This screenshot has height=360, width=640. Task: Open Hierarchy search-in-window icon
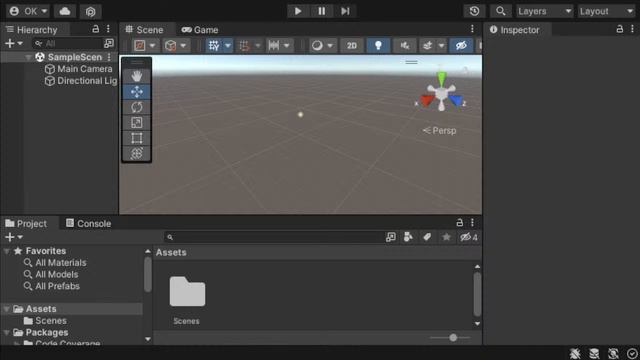coord(109,43)
